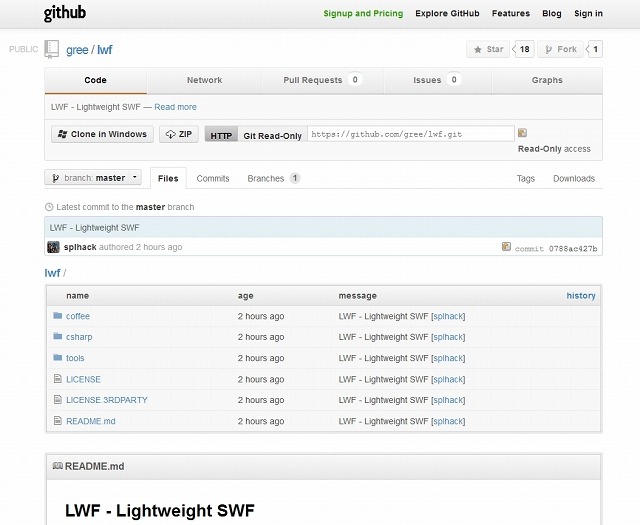Select the Files subtab

click(x=168, y=178)
